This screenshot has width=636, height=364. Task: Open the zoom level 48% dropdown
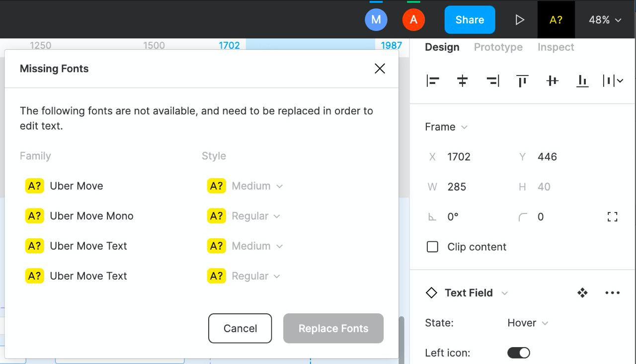[x=605, y=20]
